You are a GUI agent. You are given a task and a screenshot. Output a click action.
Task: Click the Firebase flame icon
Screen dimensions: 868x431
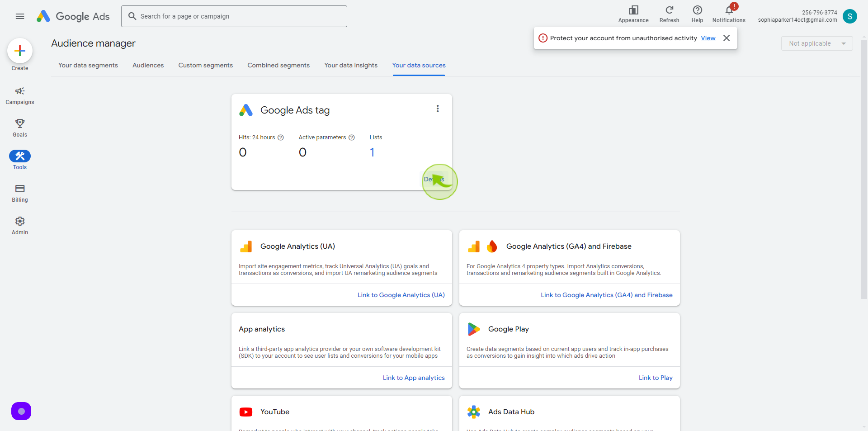492,246
